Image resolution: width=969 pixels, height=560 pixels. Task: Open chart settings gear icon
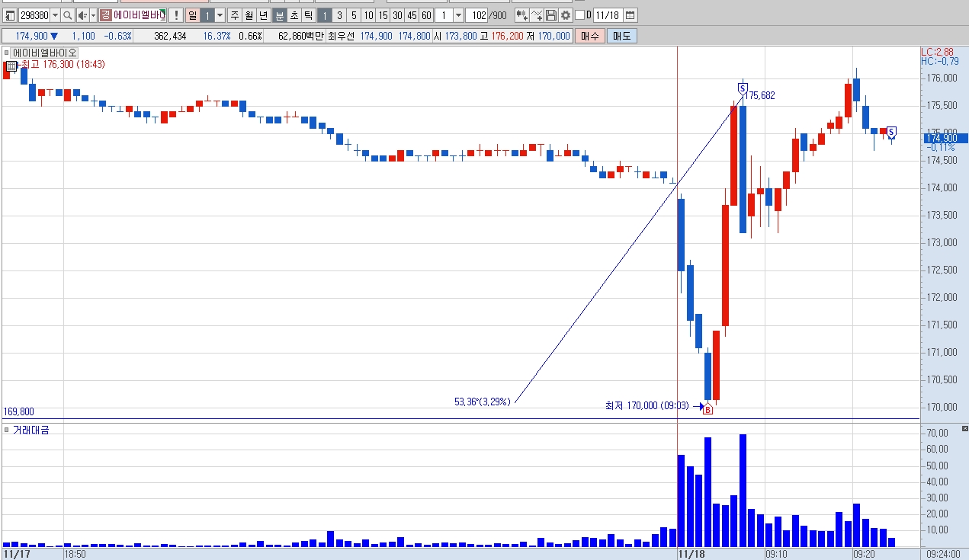pos(565,15)
